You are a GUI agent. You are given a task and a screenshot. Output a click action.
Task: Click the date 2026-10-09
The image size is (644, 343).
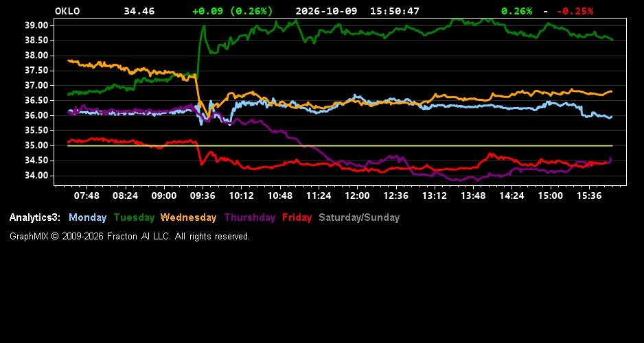[326, 11]
